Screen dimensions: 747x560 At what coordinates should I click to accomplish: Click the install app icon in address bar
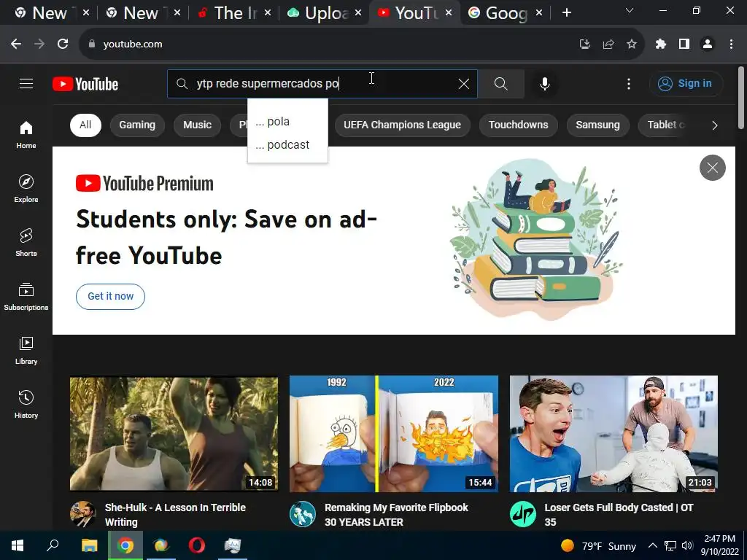(x=584, y=44)
